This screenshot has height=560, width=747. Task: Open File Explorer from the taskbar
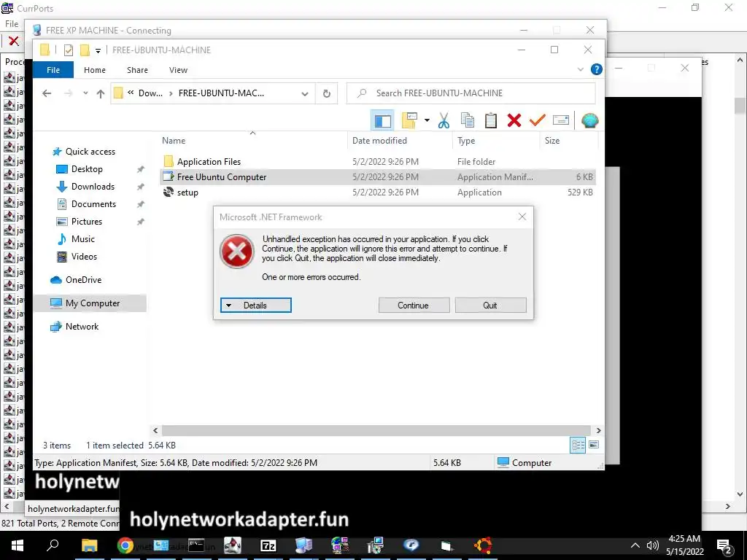tap(89, 545)
